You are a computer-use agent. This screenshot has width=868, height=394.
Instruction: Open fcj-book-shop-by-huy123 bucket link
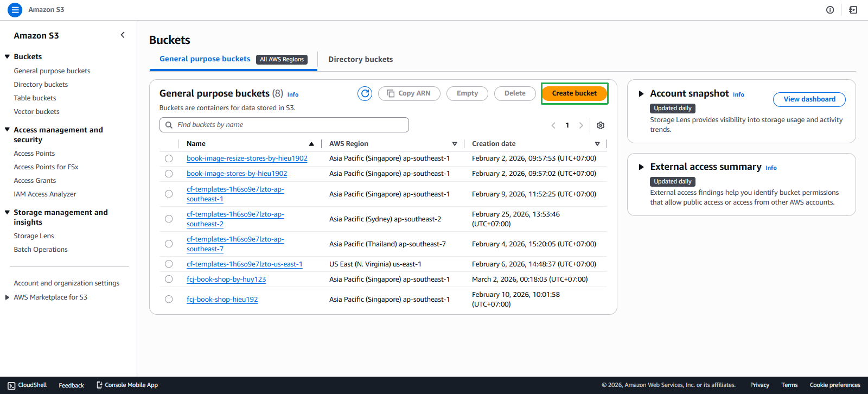226,279
